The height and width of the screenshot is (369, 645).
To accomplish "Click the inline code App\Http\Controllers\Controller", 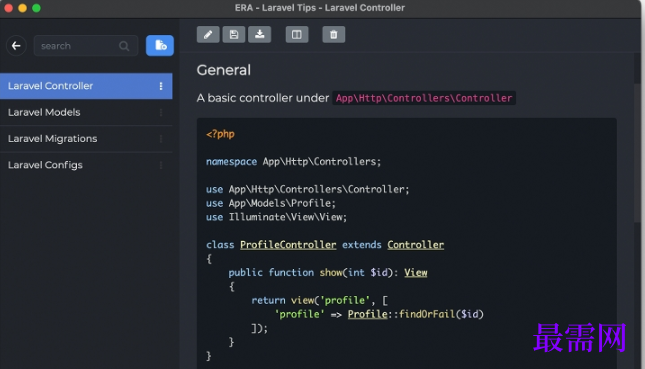I will (424, 98).
